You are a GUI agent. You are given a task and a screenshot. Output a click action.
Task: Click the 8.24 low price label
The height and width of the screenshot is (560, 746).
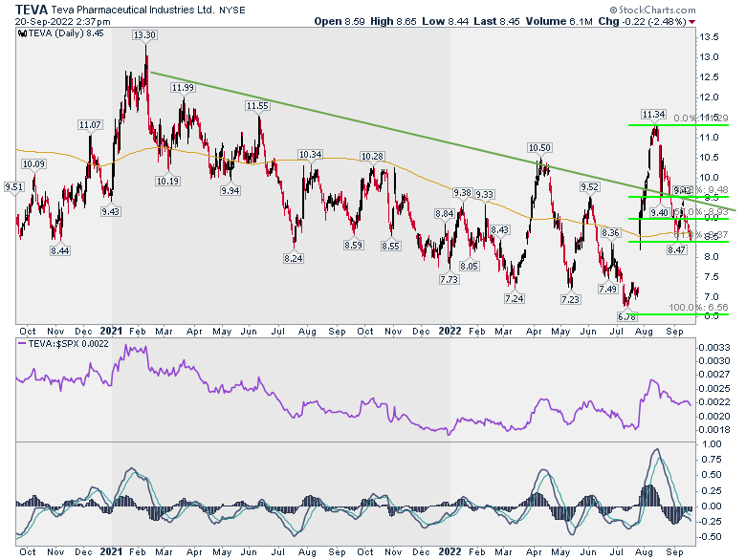pos(294,259)
